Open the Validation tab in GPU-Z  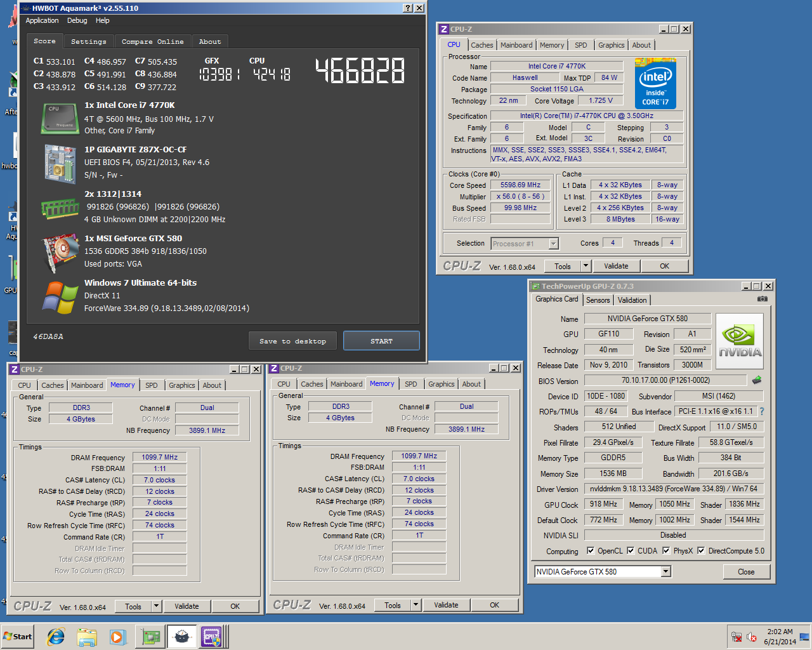point(632,300)
